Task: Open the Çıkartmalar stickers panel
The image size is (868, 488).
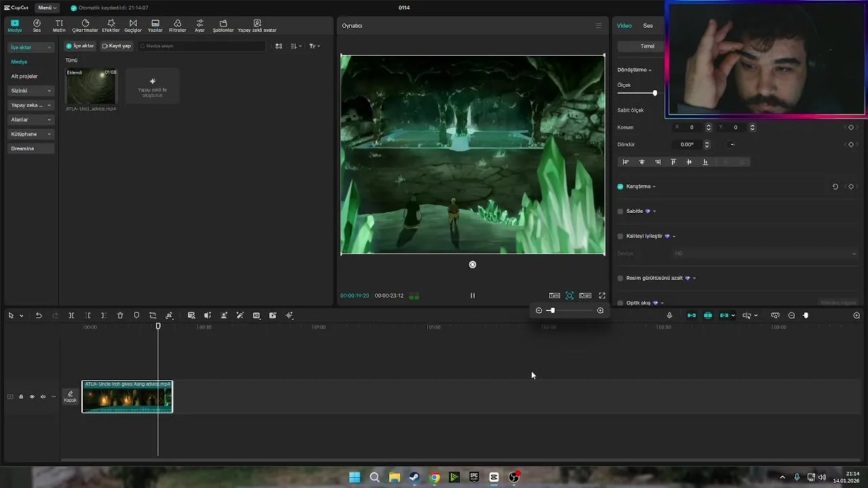Action: point(85,26)
